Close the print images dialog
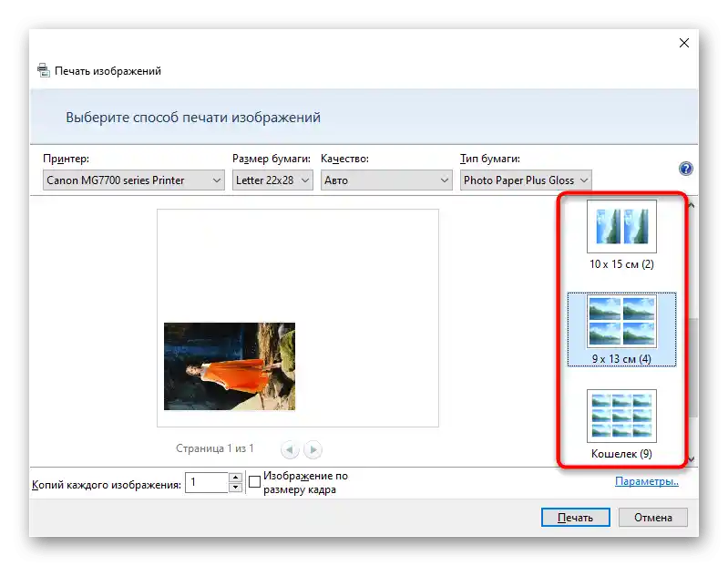 pyautogui.click(x=684, y=43)
